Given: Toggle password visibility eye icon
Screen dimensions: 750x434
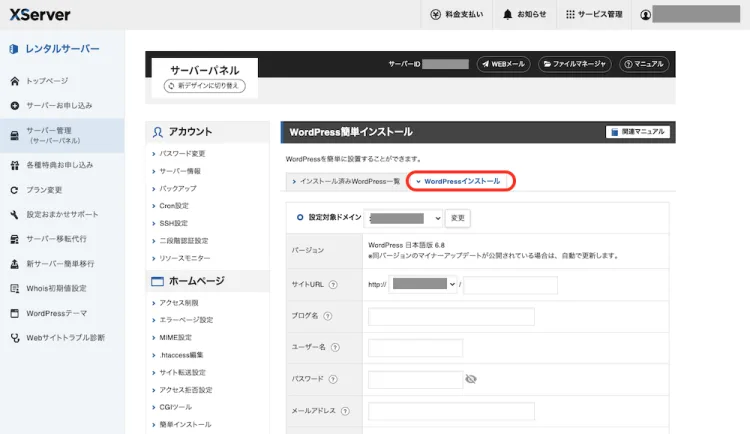Looking at the screenshot, I should (471, 379).
